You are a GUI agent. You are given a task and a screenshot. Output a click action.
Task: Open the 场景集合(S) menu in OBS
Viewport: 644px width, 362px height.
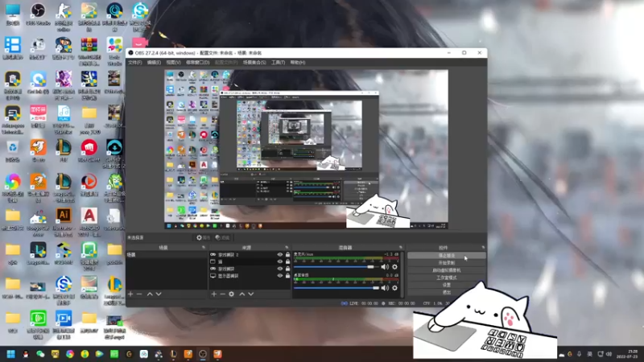coord(254,63)
